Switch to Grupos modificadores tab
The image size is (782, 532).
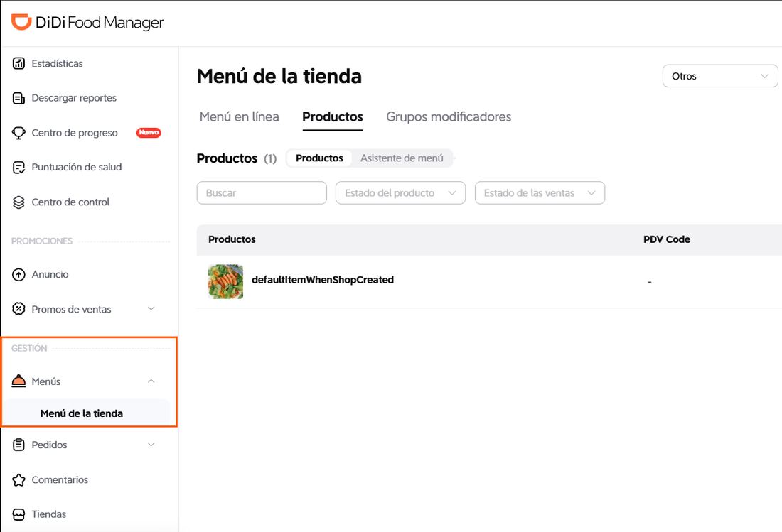click(449, 116)
